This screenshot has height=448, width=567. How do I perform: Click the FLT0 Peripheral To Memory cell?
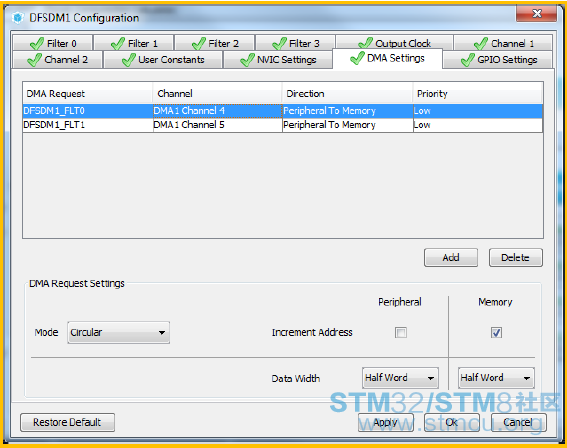coord(348,111)
